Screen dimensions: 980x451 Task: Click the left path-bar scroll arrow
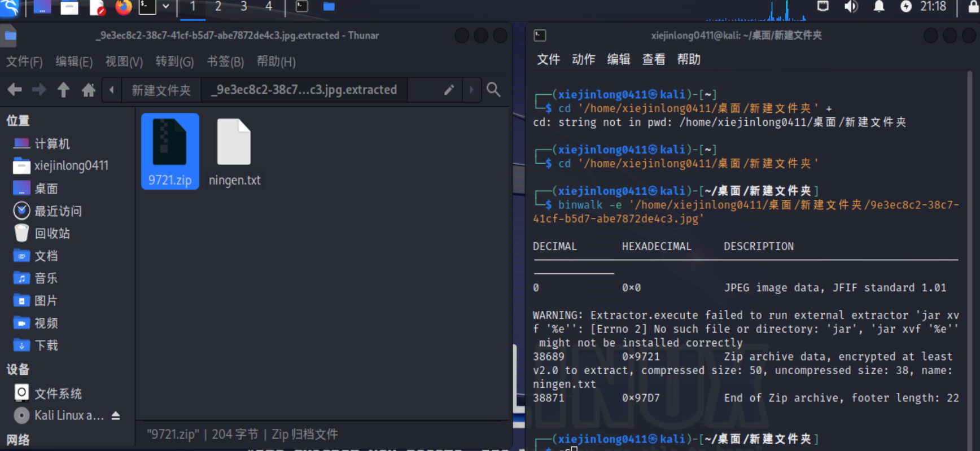[112, 90]
